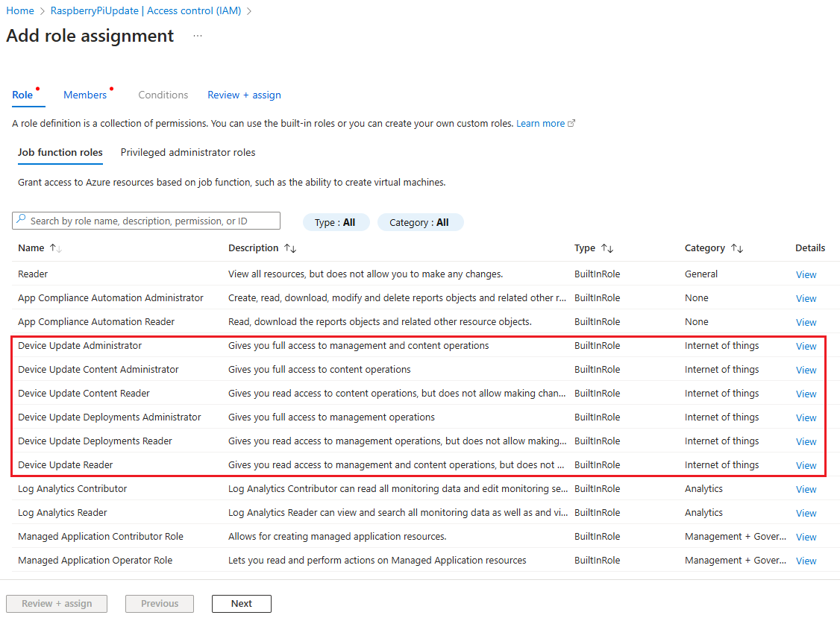
Task: Click the General category cell for Reader
Action: tap(700, 274)
